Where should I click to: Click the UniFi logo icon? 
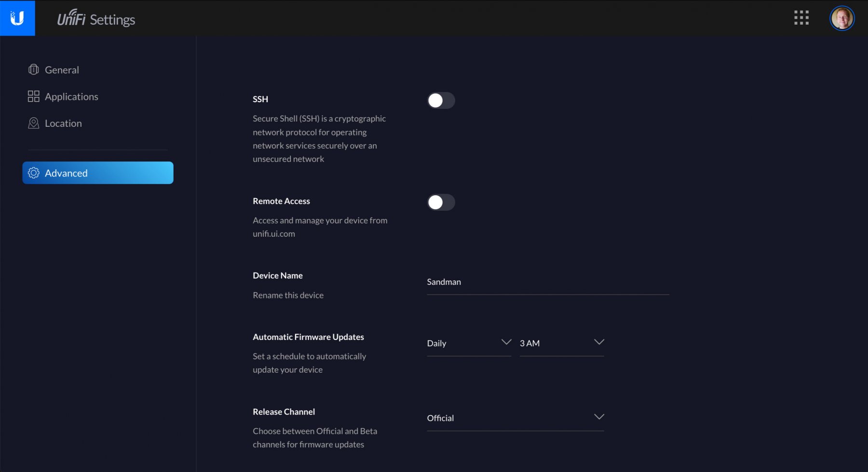click(x=17, y=18)
